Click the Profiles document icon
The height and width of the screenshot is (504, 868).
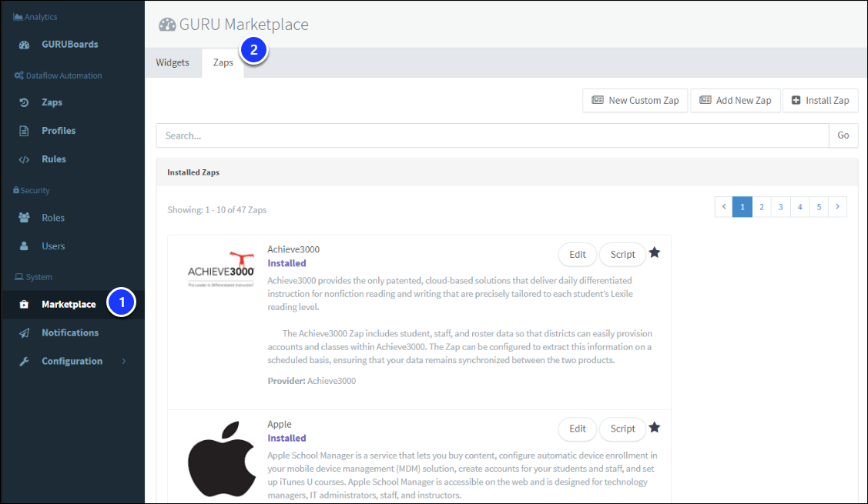click(x=24, y=131)
